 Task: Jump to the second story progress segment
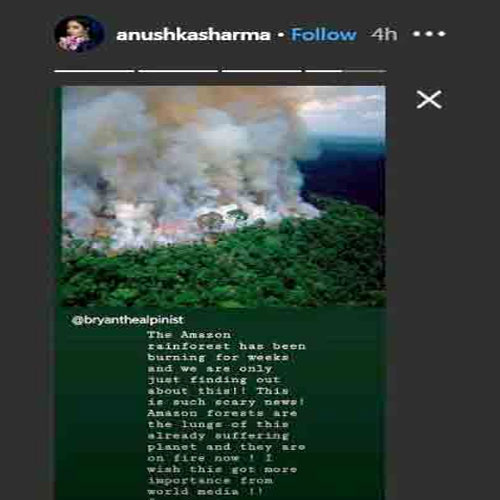(x=178, y=71)
